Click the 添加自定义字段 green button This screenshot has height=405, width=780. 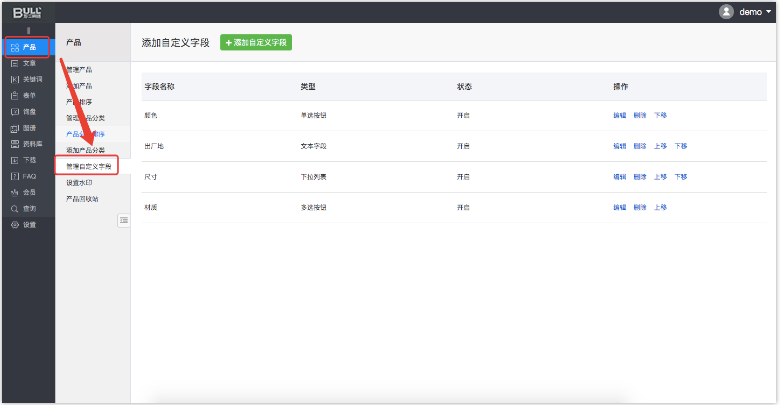pos(256,43)
